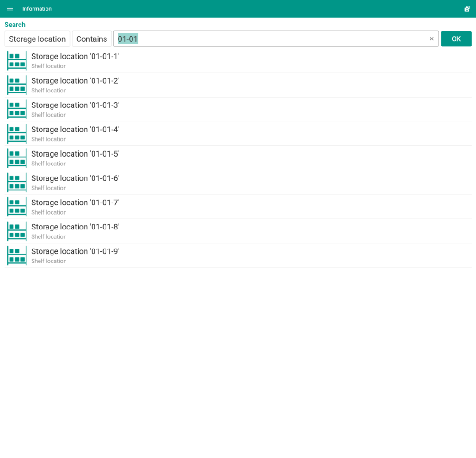The image size is (476, 458).
Task: Click the 'Information' title in header
Action: pyautogui.click(x=37, y=9)
